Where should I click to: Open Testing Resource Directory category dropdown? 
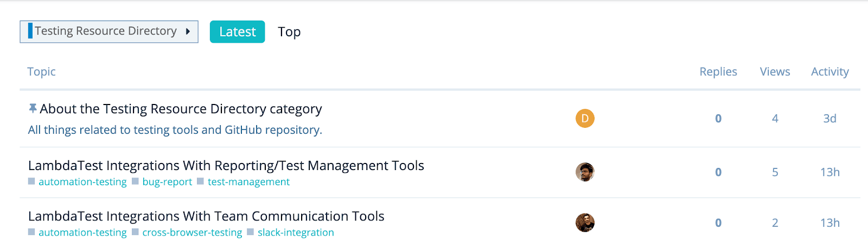109,31
